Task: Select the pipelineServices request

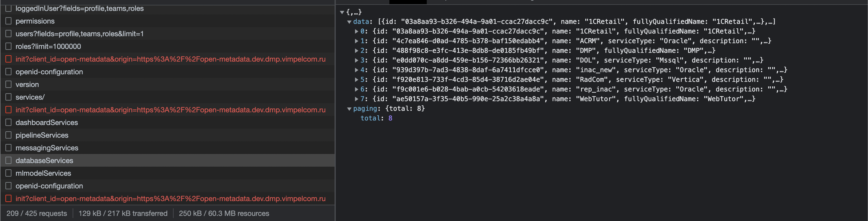Action: point(168,135)
